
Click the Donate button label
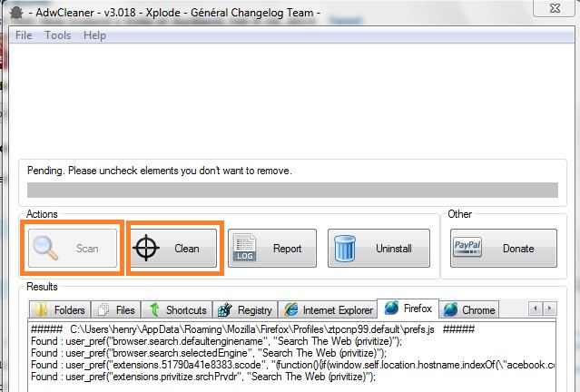518,248
